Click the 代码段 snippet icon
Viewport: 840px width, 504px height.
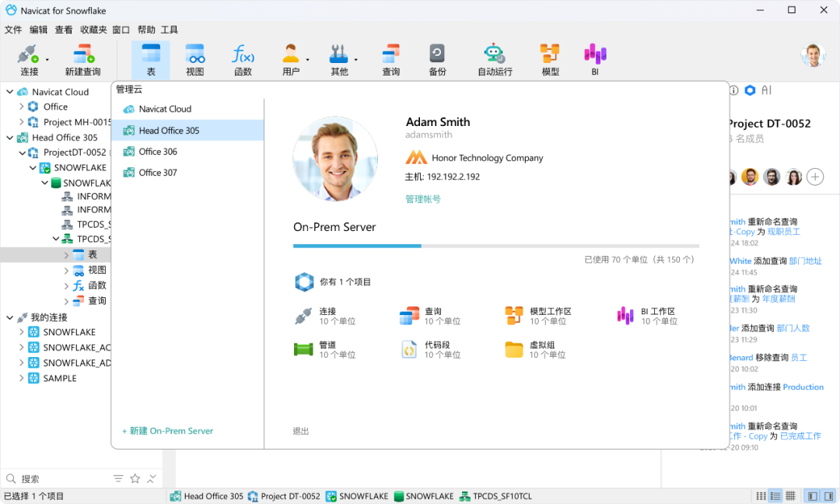pos(409,349)
